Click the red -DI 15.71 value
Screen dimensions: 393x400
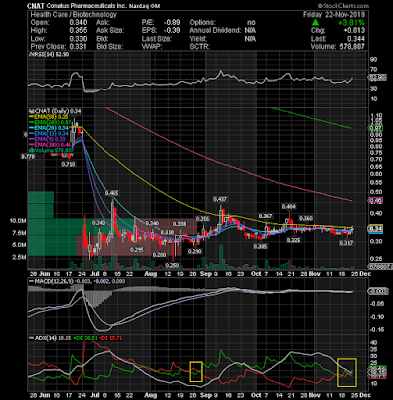(x=111, y=338)
